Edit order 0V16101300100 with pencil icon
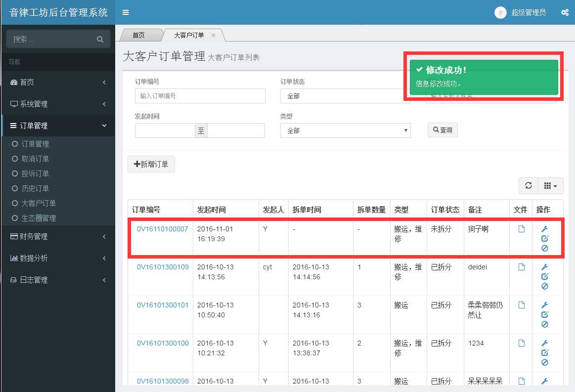Image resolution: width=575 pixels, height=392 pixels. coord(544,353)
